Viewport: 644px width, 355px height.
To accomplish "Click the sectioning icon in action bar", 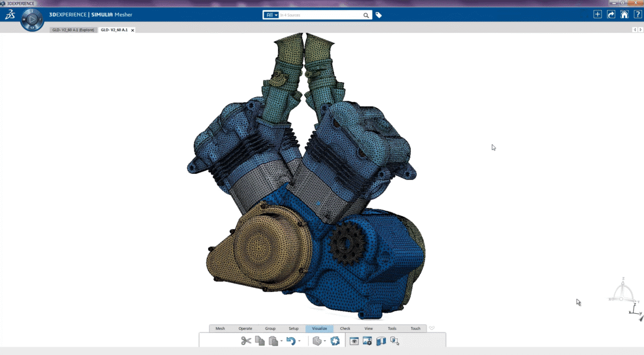I will click(381, 341).
